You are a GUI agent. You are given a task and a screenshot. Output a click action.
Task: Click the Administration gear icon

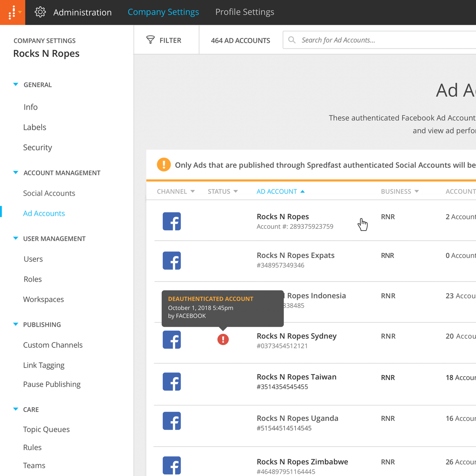pyautogui.click(x=40, y=12)
